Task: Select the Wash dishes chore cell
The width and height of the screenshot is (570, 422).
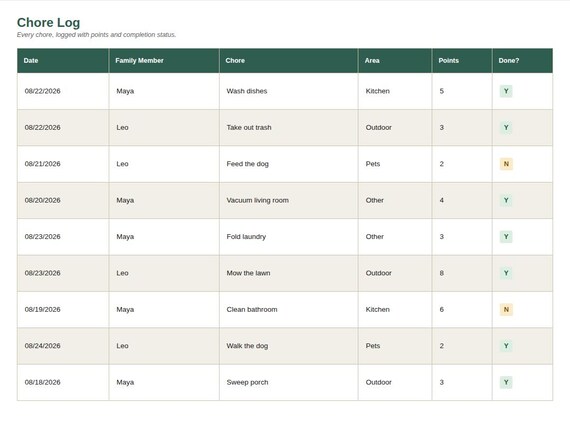Action: click(289, 91)
